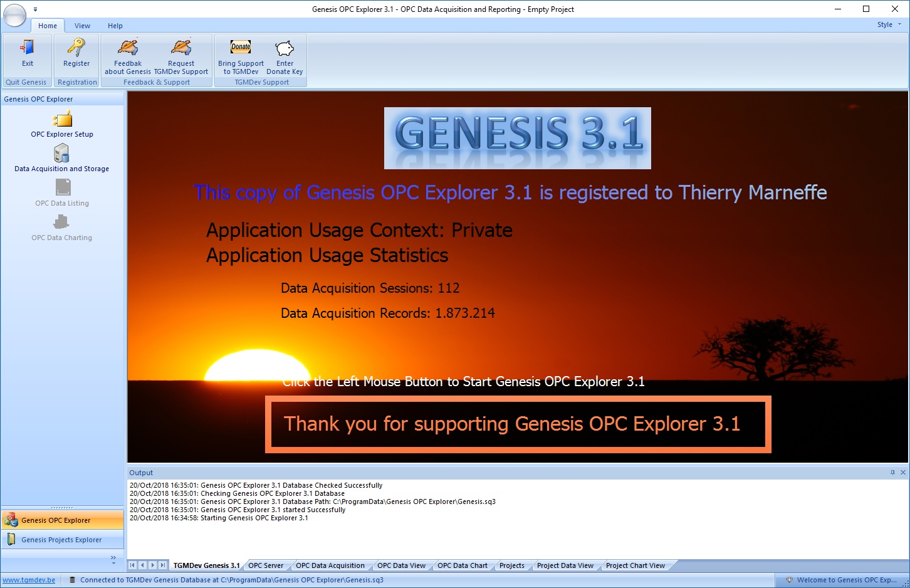This screenshot has width=910, height=588.
Task: Select the TGMDev Genesis 3.1 bottom tab
Action: pos(206,565)
